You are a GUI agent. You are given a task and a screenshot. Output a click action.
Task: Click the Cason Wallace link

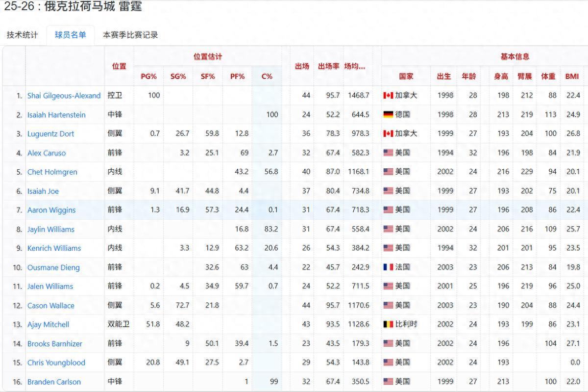coord(51,306)
